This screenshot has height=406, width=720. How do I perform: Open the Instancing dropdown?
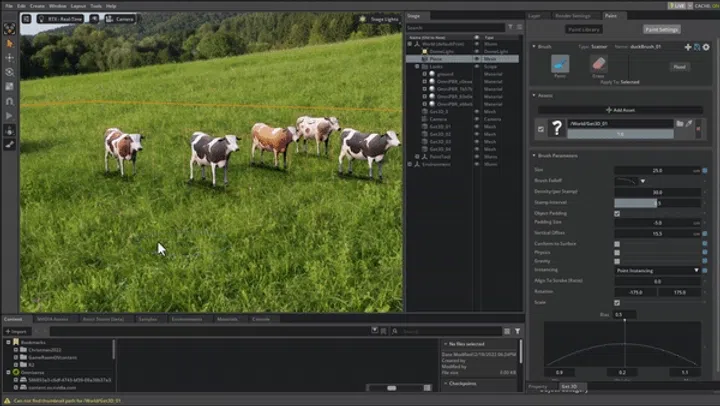(657, 270)
